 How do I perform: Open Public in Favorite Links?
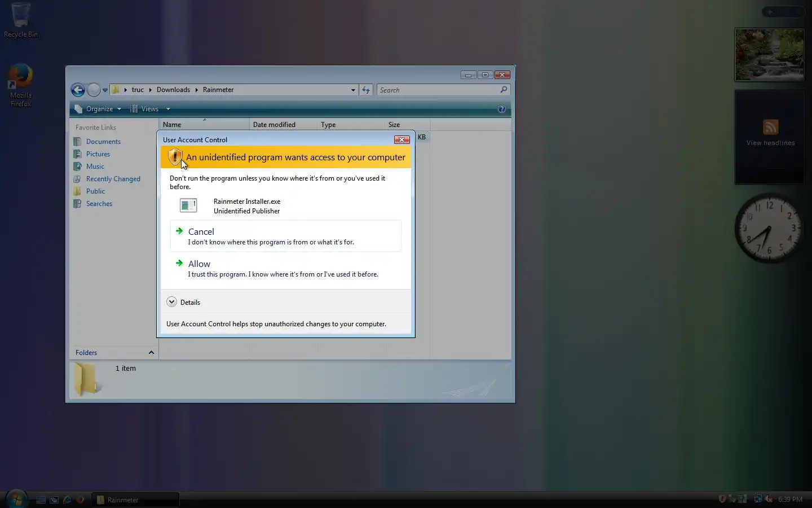point(95,191)
